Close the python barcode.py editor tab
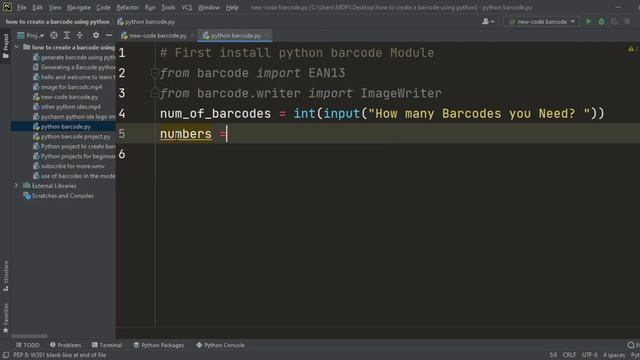640x360 pixels. coord(266,36)
